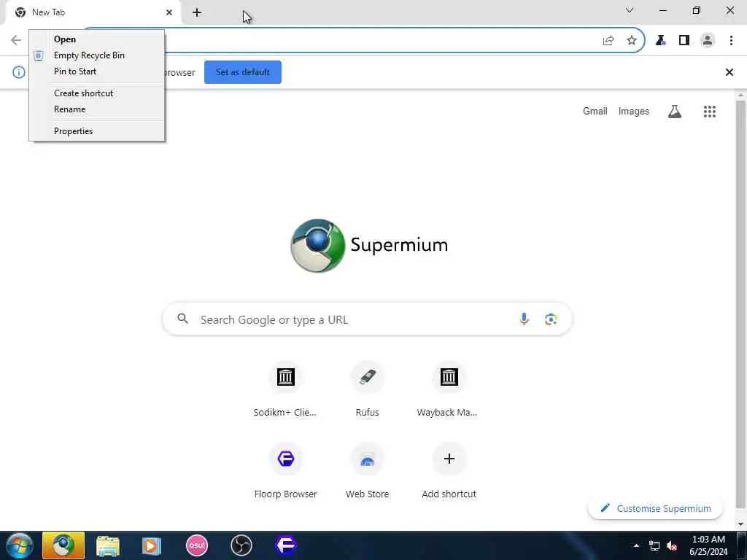Open Floorp from the taskbar
This screenshot has height=560, width=747.
[x=286, y=545]
